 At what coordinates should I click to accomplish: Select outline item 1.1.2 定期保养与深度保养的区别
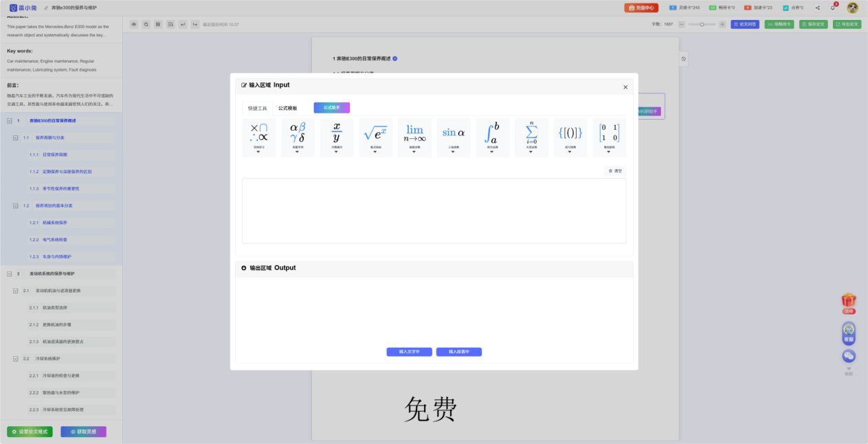coord(73,172)
